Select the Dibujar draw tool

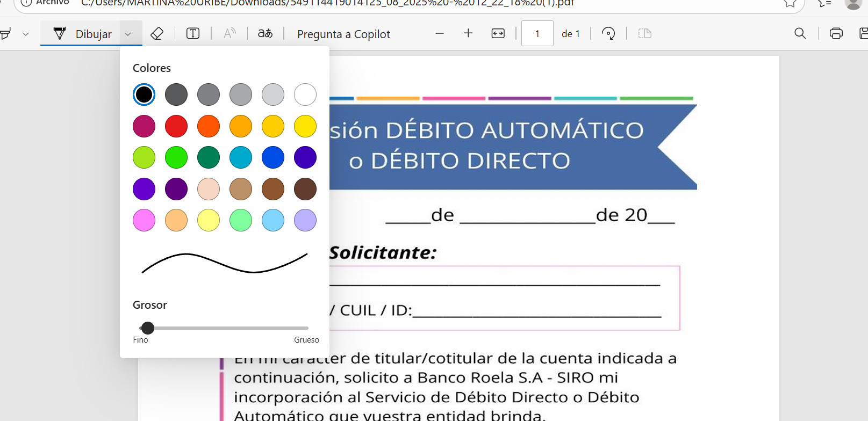[83, 34]
